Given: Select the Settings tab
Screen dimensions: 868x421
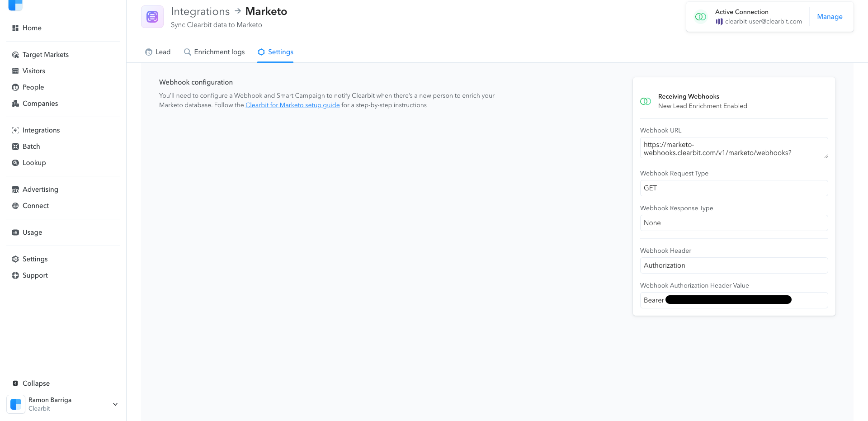Looking at the screenshot, I should (275, 52).
